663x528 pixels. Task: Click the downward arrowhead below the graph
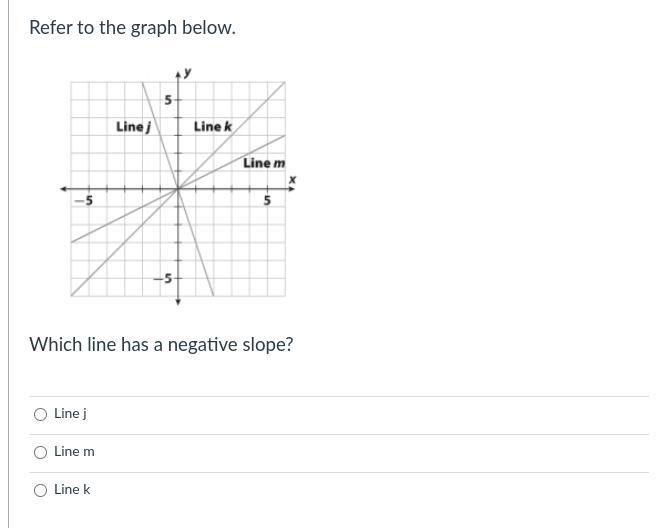pos(178,301)
